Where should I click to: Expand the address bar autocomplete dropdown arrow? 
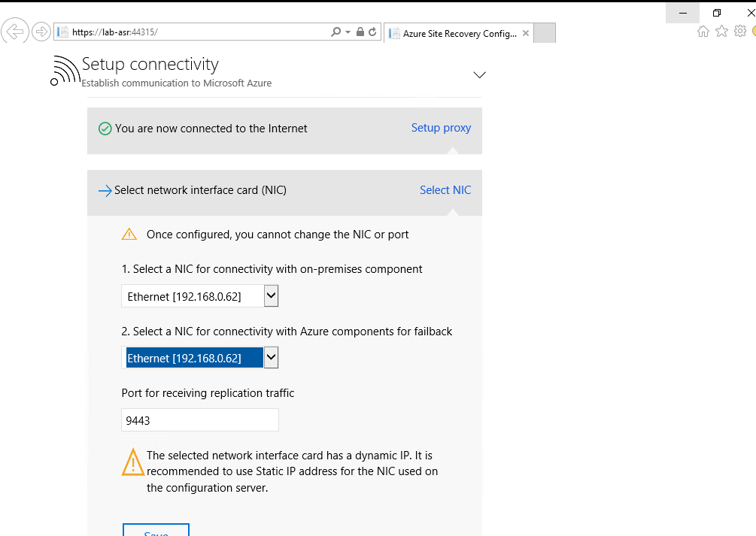click(x=348, y=32)
